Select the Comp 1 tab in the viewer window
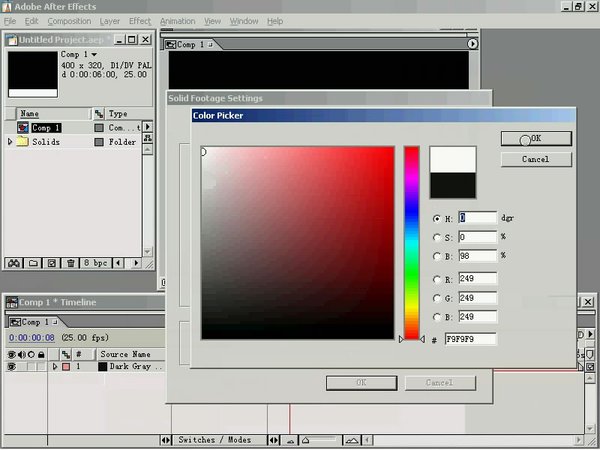Screen dimensions: 600x450 (190, 44)
